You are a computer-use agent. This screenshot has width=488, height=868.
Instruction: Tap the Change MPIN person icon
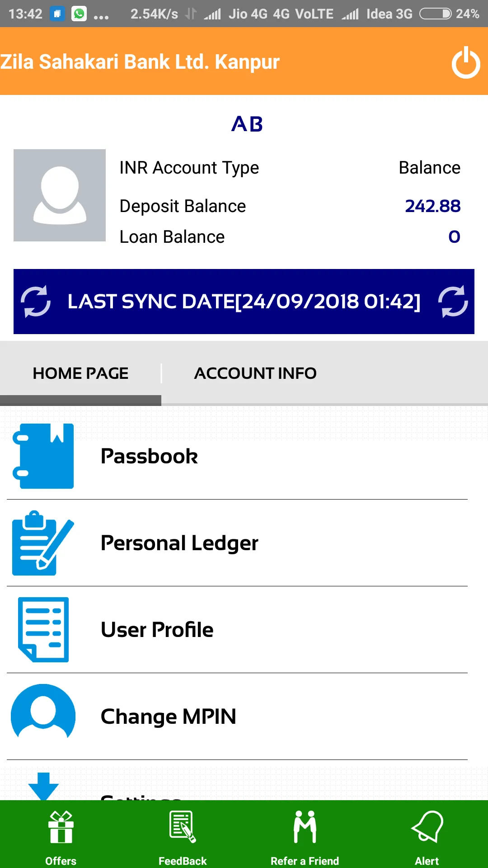(43, 712)
